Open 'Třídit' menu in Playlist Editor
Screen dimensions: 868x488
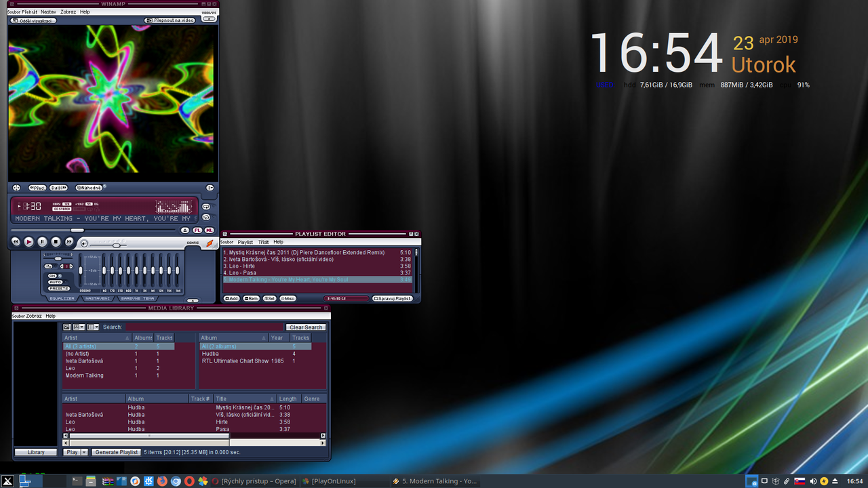point(263,242)
